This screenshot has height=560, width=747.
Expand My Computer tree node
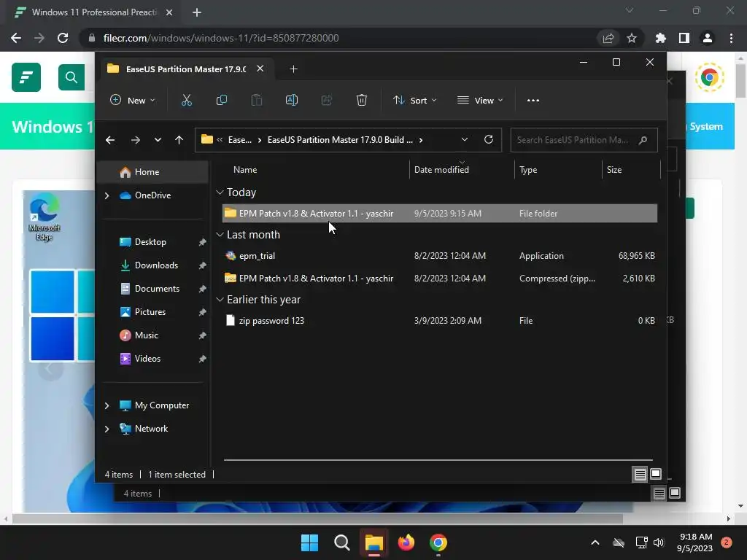[x=107, y=405]
